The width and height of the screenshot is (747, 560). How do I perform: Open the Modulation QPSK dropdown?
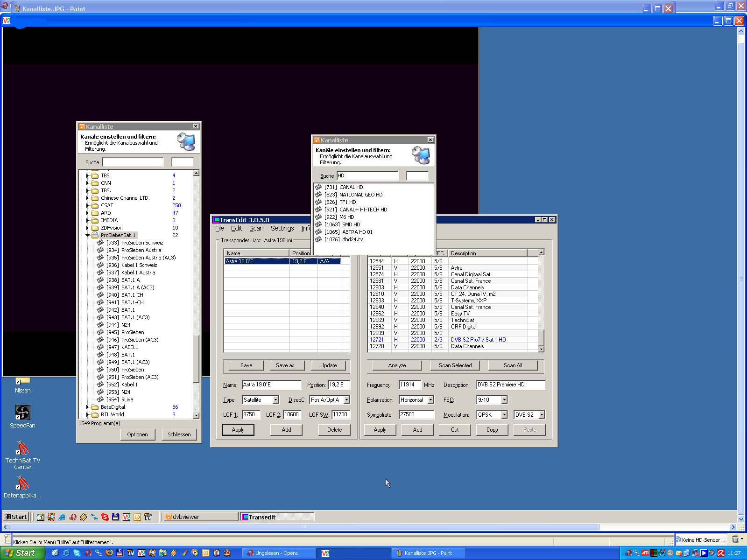[x=504, y=415]
